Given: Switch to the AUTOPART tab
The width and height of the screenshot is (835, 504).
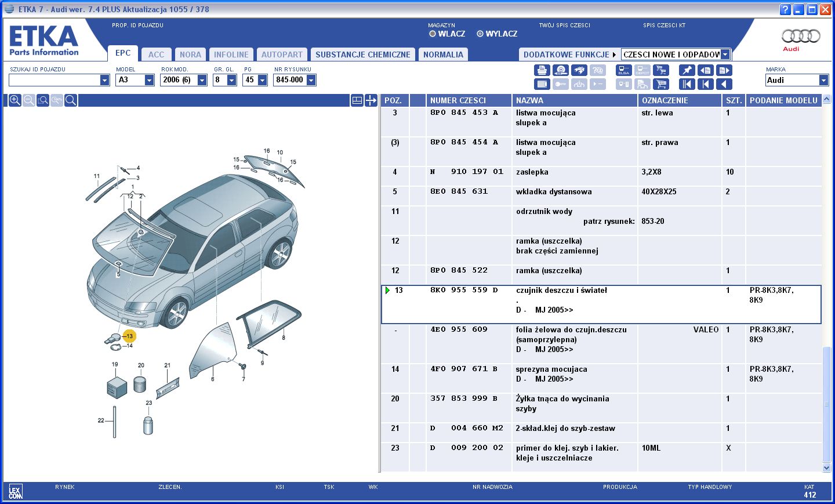Looking at the screenshot, I should pos(282,55).
